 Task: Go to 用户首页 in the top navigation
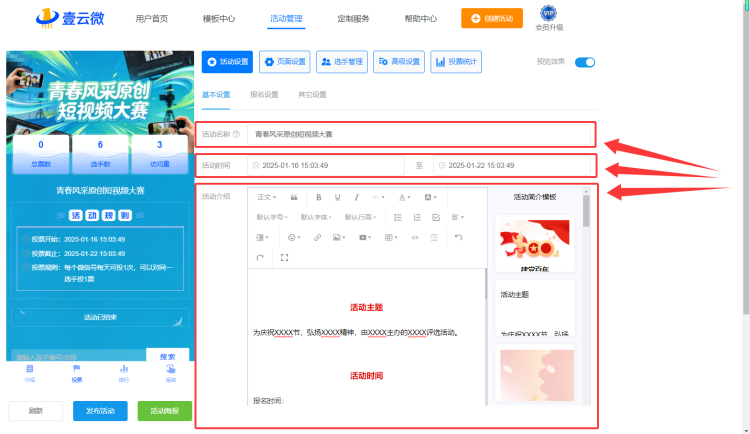click(x=152, y=19)
